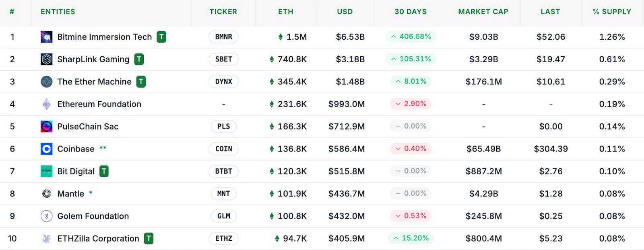Viewport: 644px width, 250px height.
Task: Toggle the T badge next to Bitmine
Action: (x=161, y=37)
